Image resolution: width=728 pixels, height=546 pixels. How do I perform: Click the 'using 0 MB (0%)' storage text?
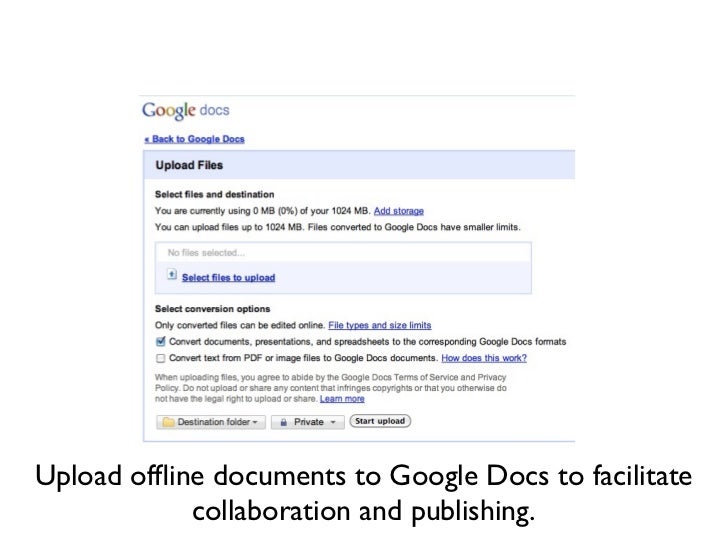[x=263, y=211]
